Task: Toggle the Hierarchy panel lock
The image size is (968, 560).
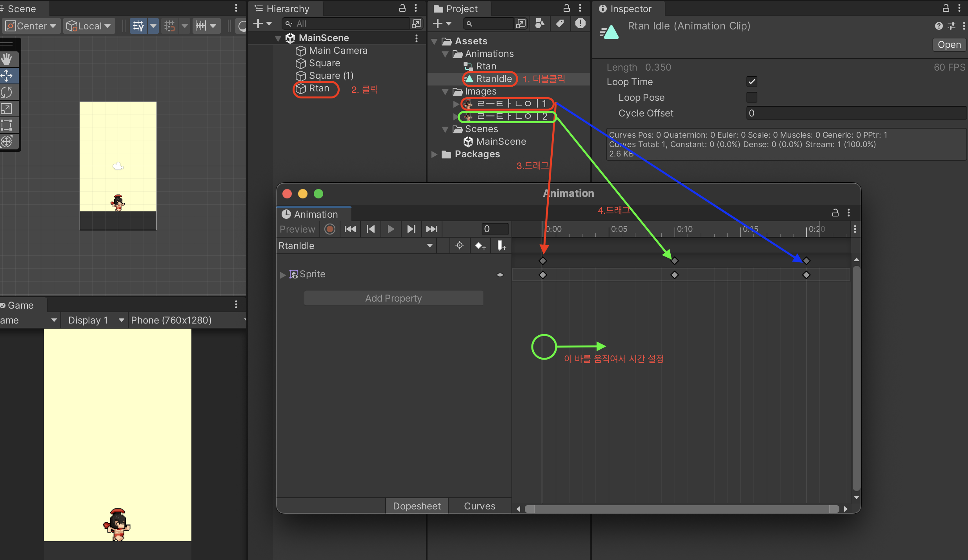Action: pos(402,8)
